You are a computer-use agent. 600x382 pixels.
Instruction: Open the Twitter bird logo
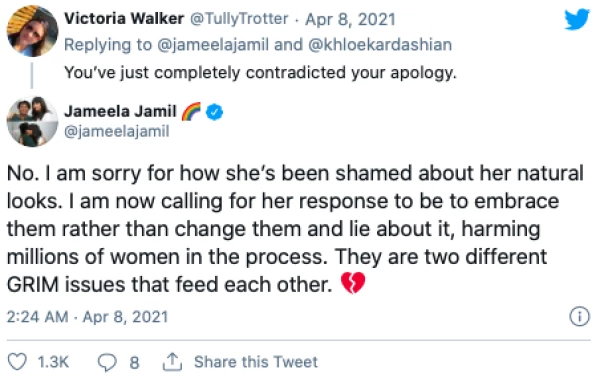[577, 19]
